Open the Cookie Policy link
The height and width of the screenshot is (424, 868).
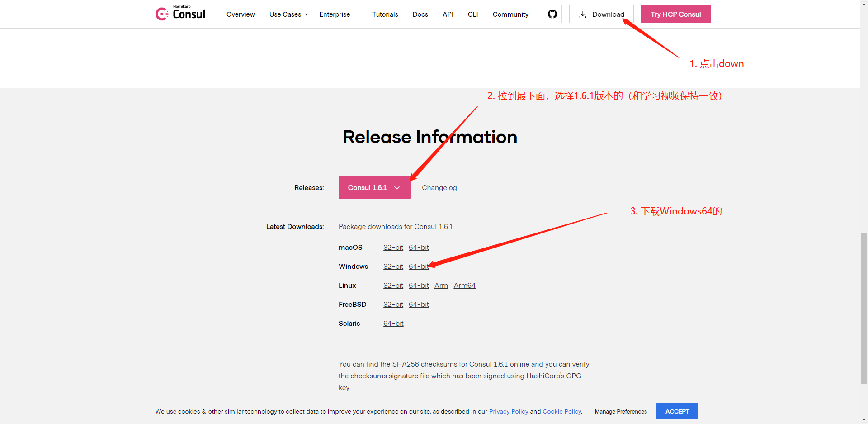[562, 411]
